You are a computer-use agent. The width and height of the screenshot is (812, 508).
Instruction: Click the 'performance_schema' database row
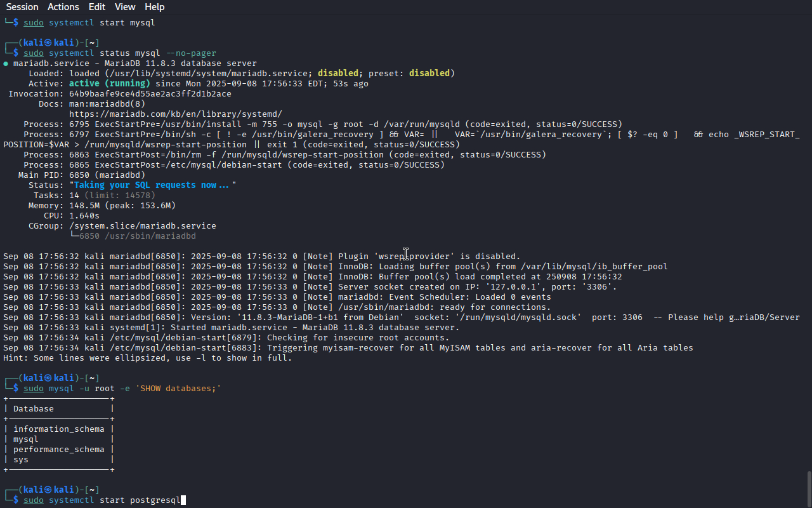(x=59, y=449)
